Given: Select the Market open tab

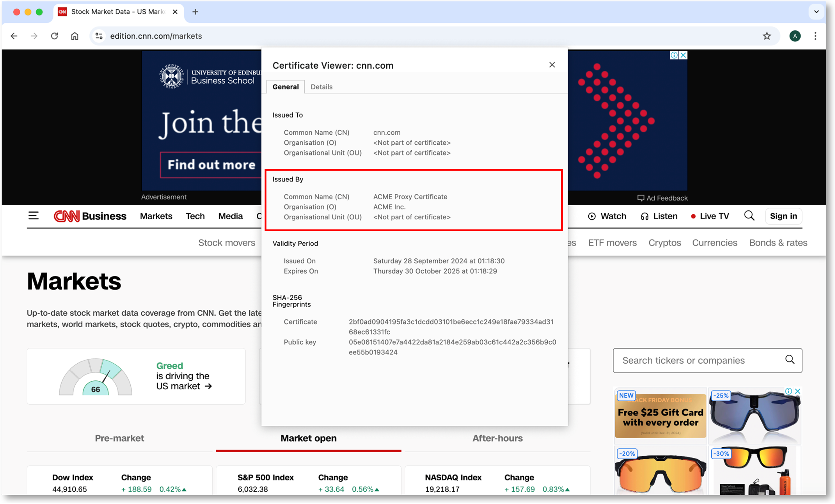Looking at the screenshot, I should tap(309, 438).
